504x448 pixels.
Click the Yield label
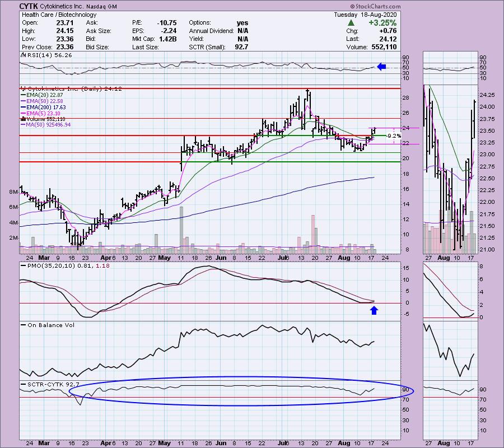tap(197, 39)
